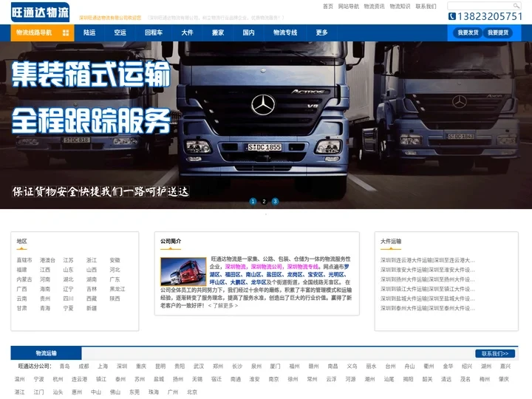Select region 甘肃
532x399 pixels.
point(21,308)
